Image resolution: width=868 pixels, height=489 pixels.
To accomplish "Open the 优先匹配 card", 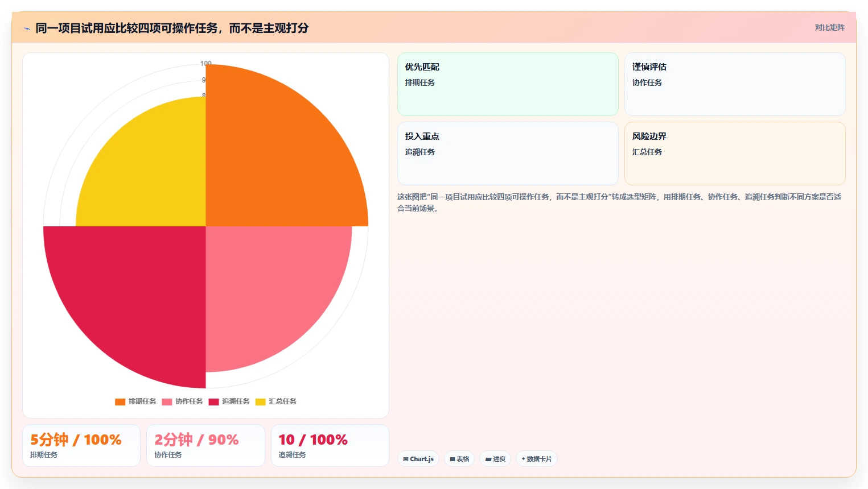I will pos(508,84).
